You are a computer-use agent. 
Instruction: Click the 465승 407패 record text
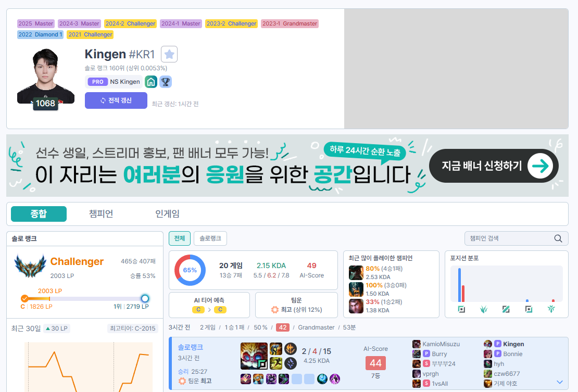pos(138,261)
